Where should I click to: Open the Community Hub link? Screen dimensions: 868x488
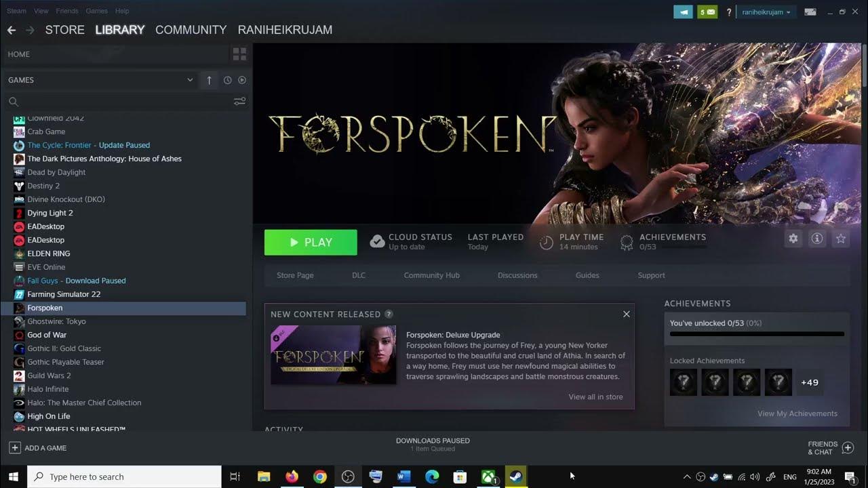click(x=431, y=275)
